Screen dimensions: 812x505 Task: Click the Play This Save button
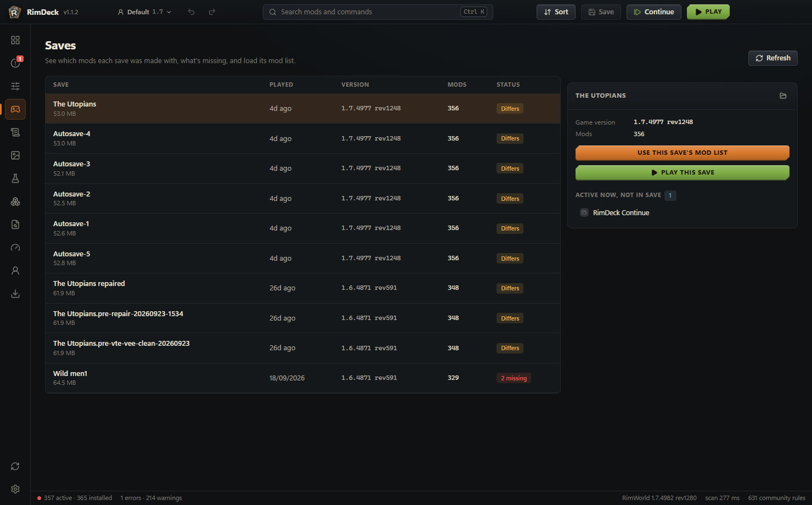click(x=683, y=172)
